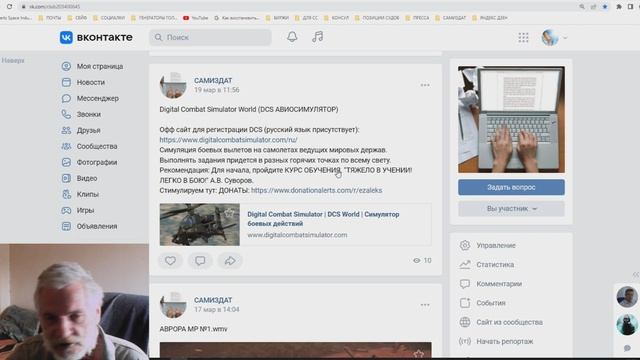Share the DCS post with arrow icon
This screenshot has height=360, width=640.
pos(230,260)
